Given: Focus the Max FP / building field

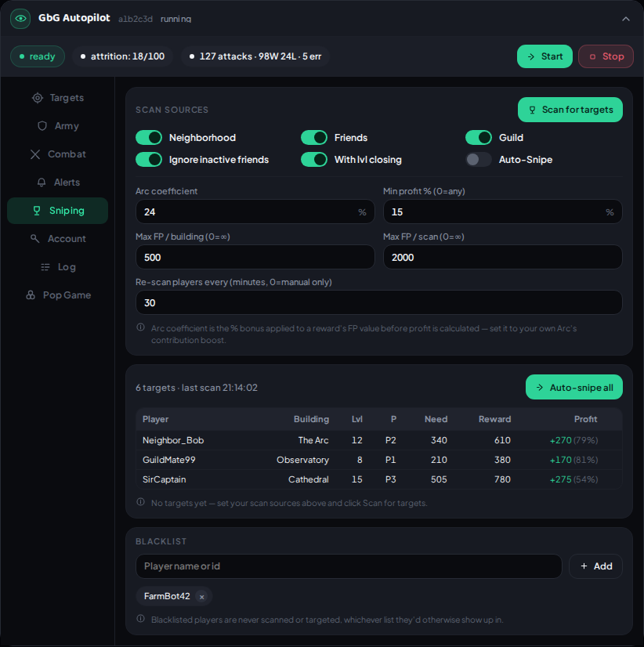Looking at the screenshot, I should coord(255,257).
